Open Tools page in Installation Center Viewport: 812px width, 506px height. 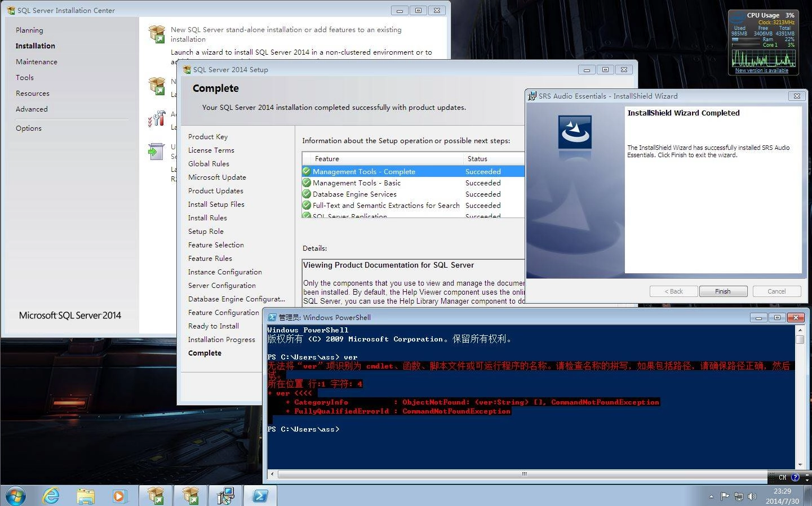pos(25,78)
